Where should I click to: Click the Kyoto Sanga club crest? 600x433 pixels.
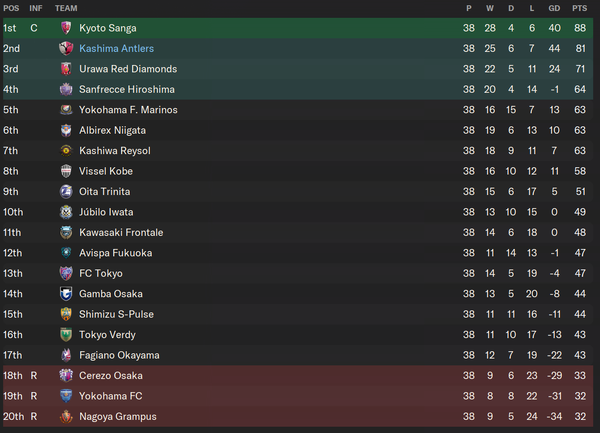coord(66,28)
